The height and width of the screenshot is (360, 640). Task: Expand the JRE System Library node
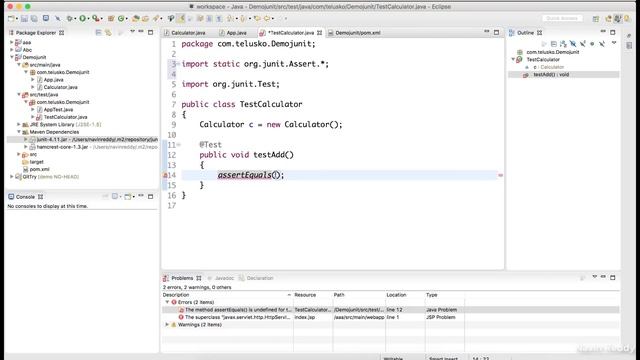[x=19, y=124]
